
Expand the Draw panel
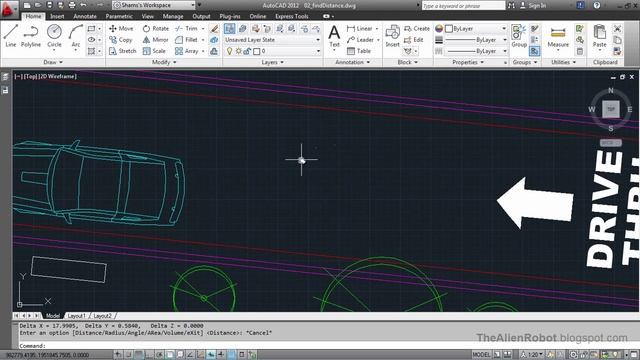click(53, 62)
